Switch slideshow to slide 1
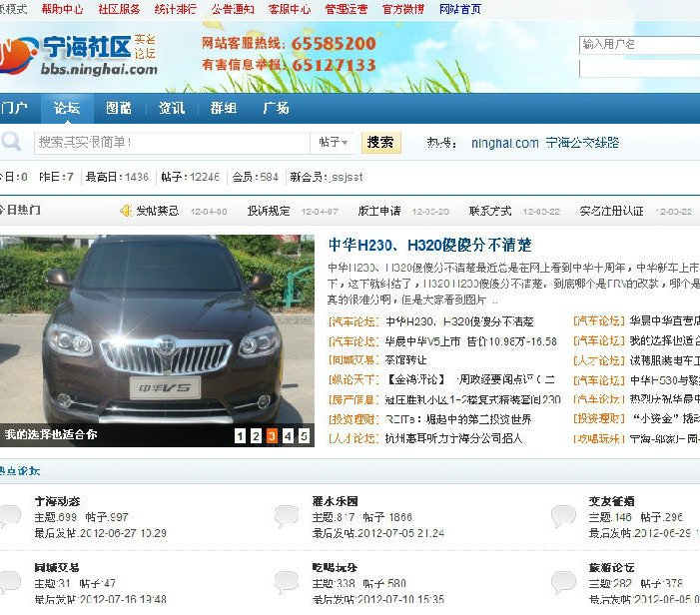The image size is (700, 615). click(240, 435)
